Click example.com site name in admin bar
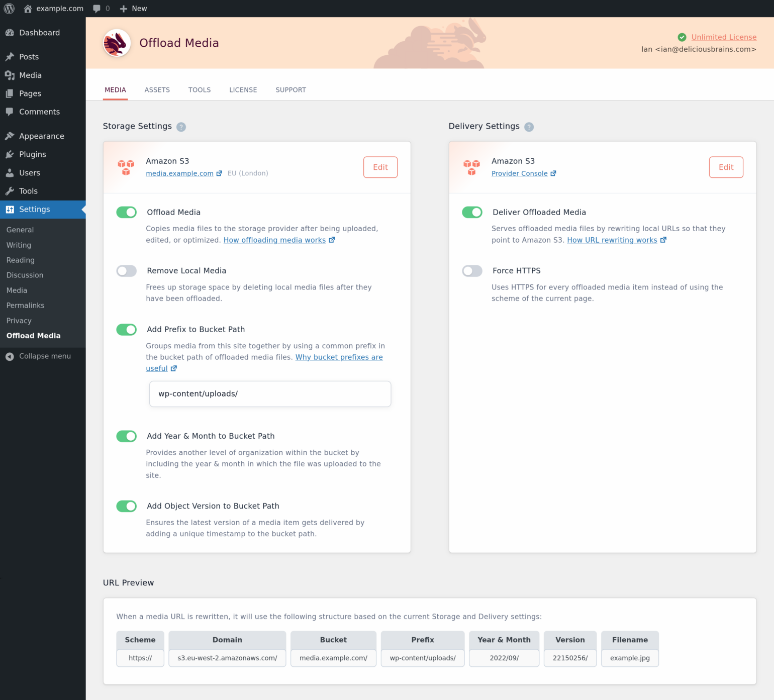 point(60,9)
